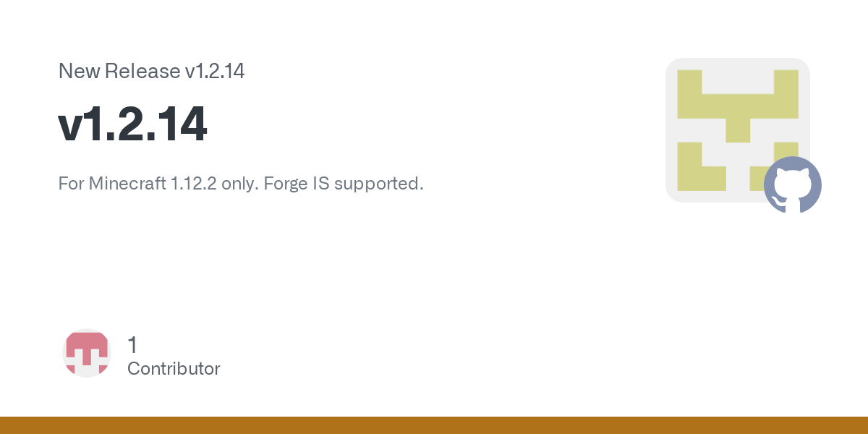868x434 pixels.
Task: Click the "For Minecraft 1.12.2 only" description
Action: [158, 184]
